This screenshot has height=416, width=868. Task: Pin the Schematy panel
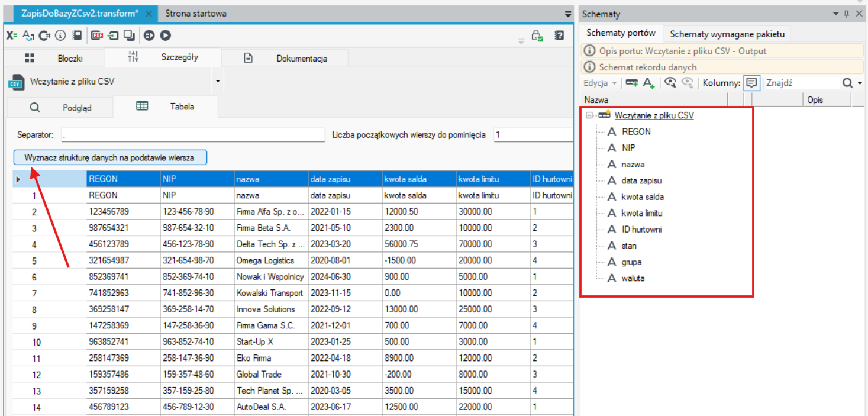point(847,14)
